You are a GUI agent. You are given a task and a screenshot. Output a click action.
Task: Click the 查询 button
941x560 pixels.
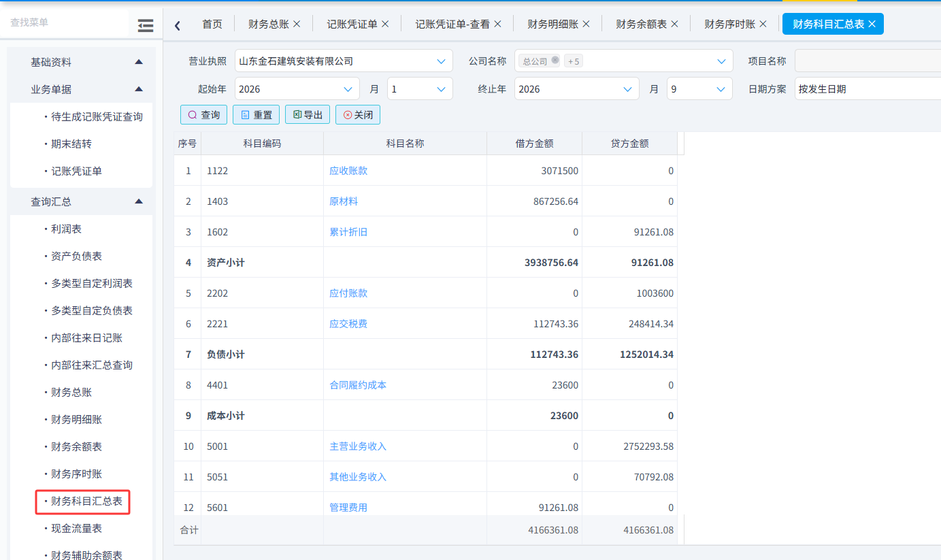pos(203,115)
